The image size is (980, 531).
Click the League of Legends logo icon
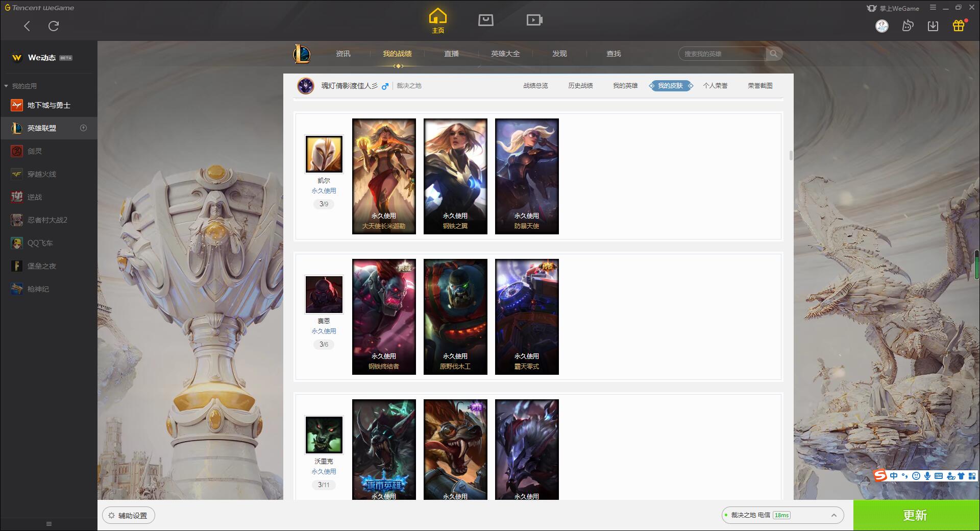point(302,54)
